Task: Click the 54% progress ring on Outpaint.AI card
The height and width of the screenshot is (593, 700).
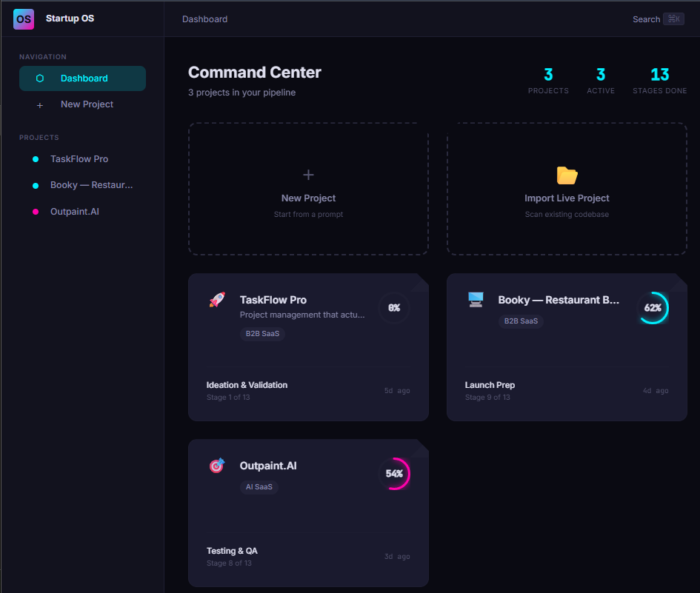Action: pyautogui.click(x=394, y=474)
